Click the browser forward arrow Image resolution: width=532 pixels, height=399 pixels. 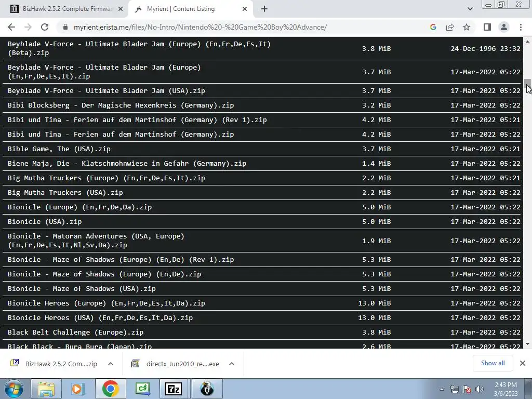click(x=28, y=27)
